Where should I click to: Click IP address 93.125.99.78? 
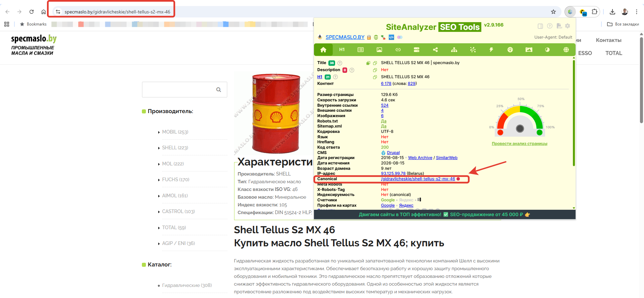[x=393, y=173]
